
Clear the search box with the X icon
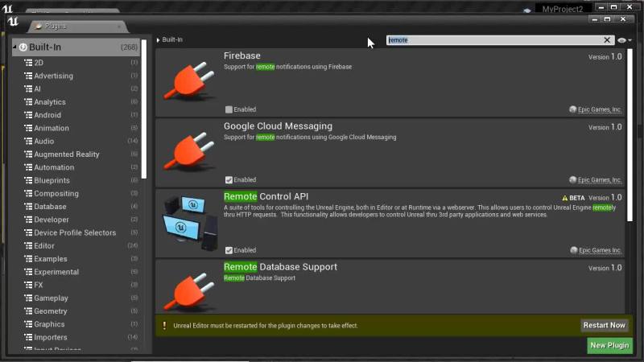607,39
